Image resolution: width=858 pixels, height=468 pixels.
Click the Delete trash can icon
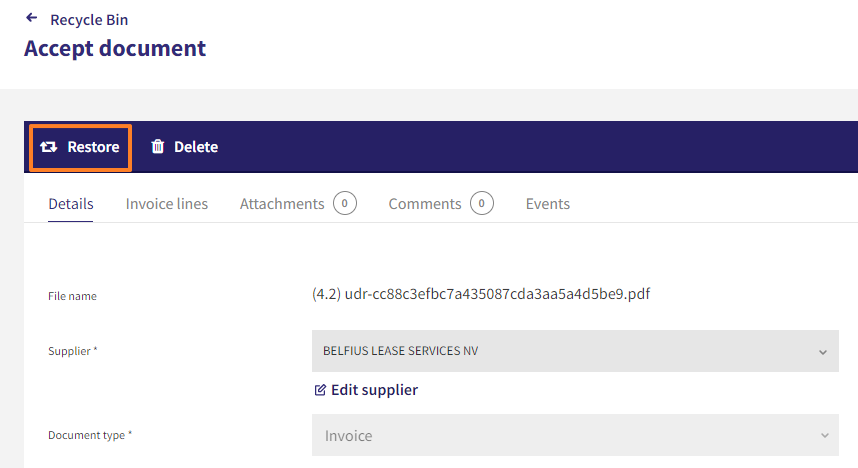pos(158,146)
